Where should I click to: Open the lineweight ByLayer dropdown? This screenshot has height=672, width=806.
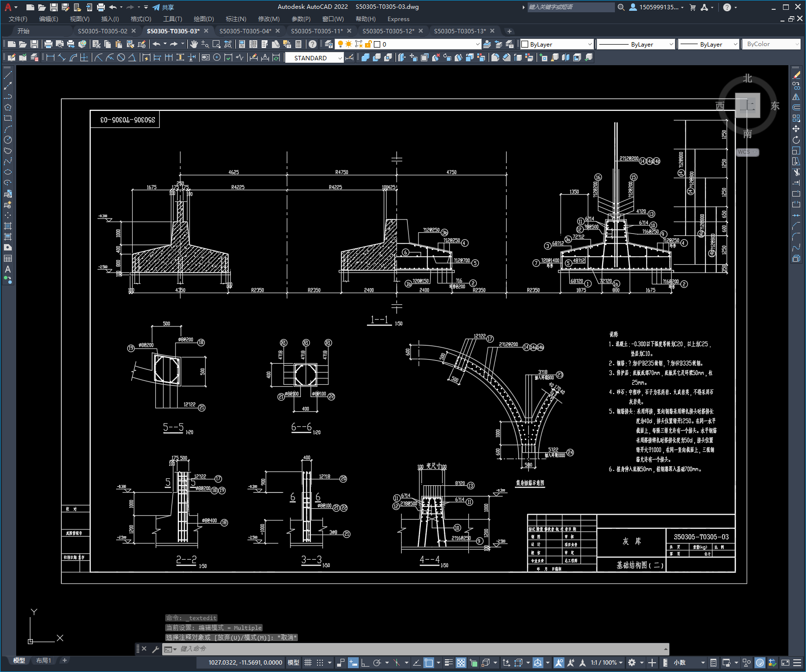tap(709, 44)
